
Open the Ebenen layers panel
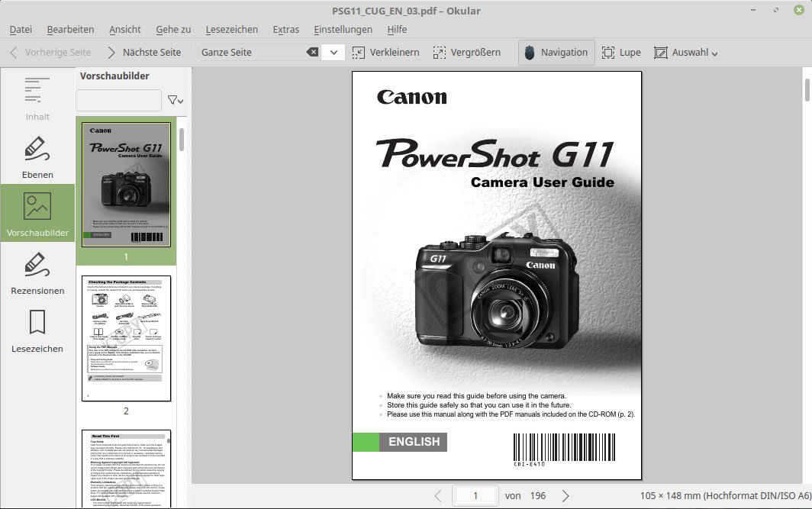tap(37, 156)
